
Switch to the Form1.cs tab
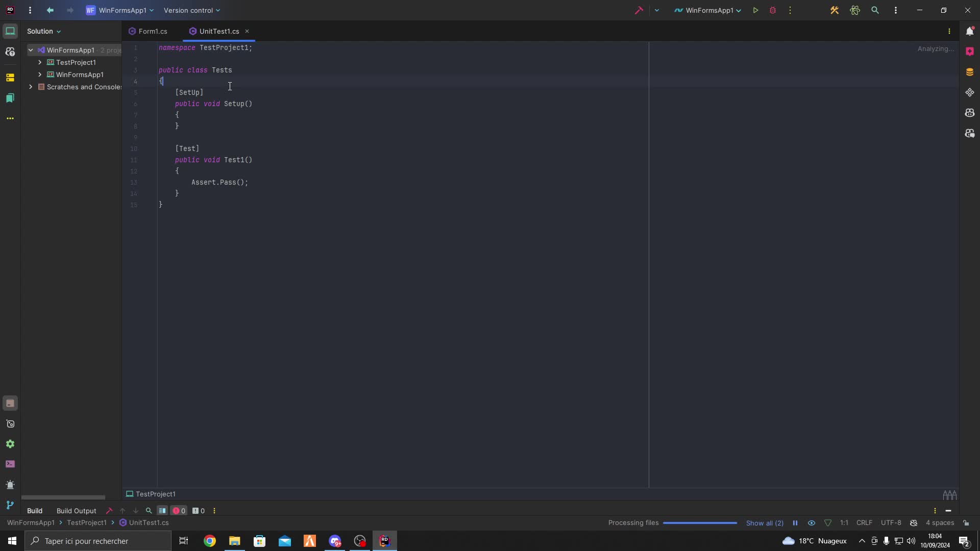click(152, 31)
